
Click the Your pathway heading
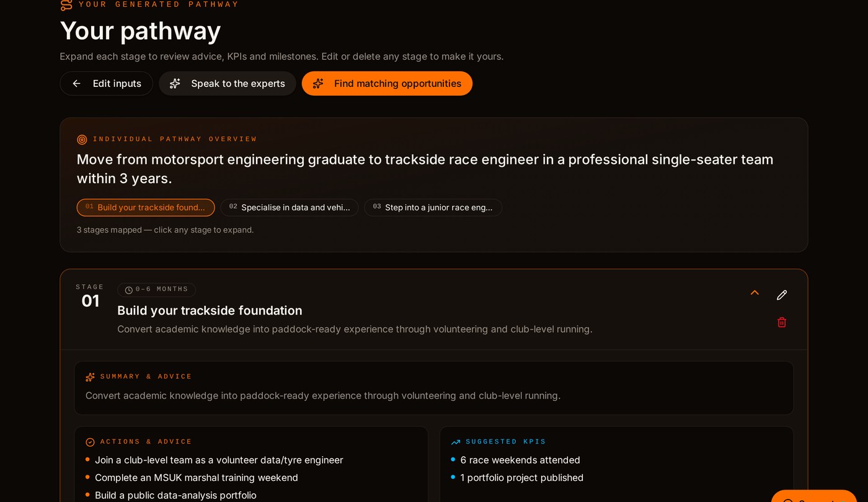(x=140, y=31)
